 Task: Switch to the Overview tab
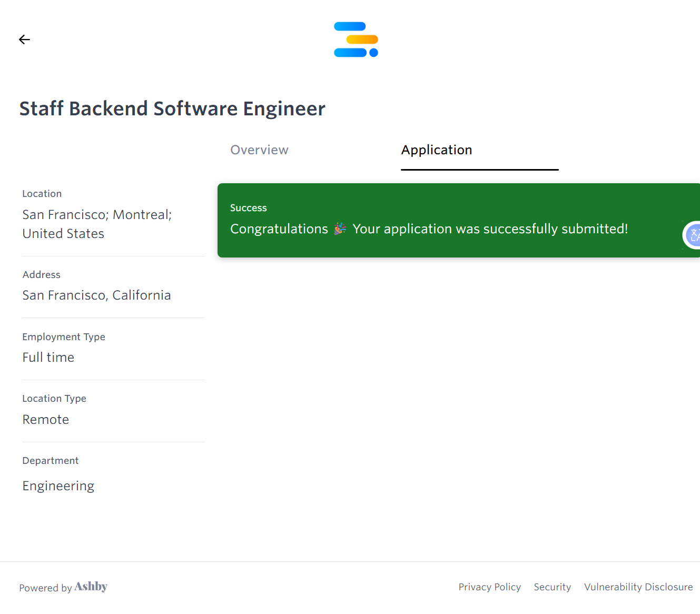click(x=259, y=150)
